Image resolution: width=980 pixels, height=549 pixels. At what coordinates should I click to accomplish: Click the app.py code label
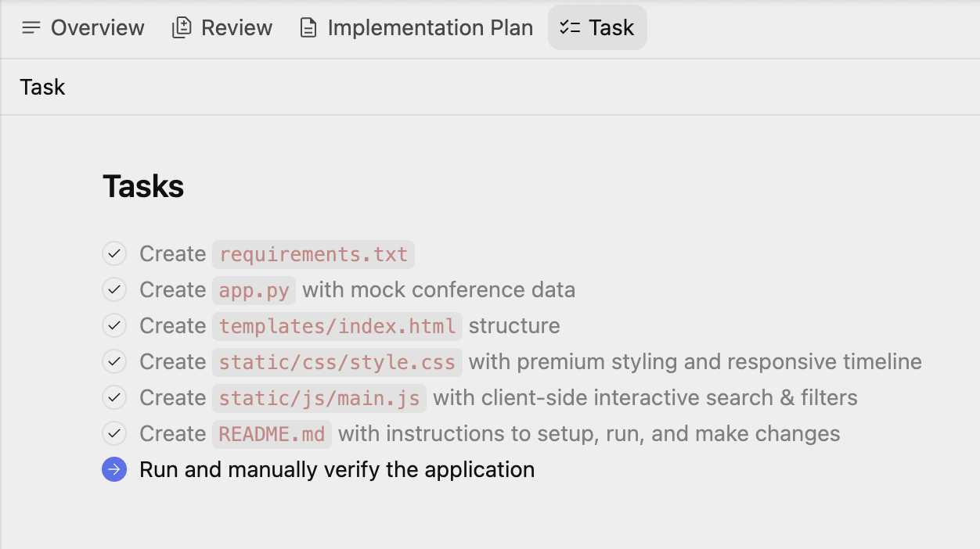pyautogui.click(x=254, y=290)
